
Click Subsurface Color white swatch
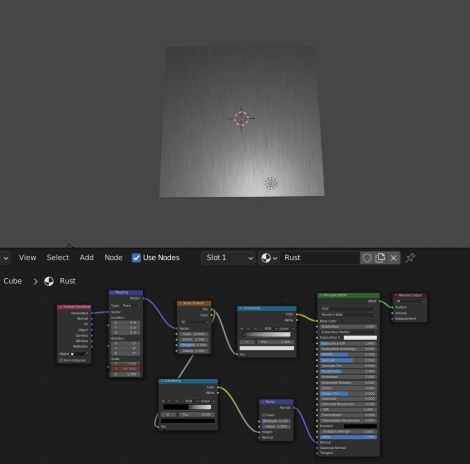360,338
